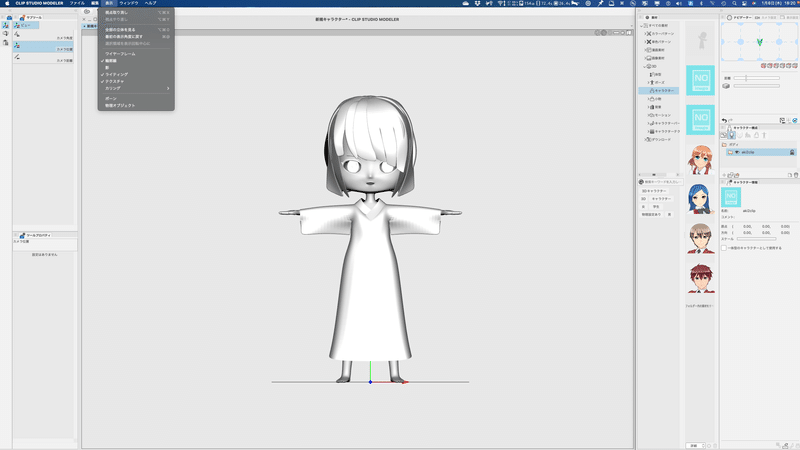Toggle the lighting (ライティング) menu option

coord(136,74)
